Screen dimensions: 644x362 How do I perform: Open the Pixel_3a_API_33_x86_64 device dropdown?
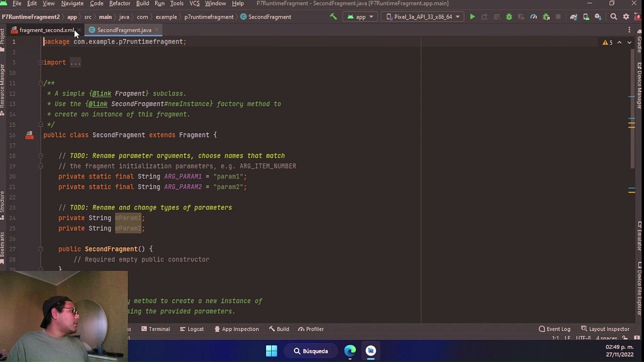click(x=423, y=17)
